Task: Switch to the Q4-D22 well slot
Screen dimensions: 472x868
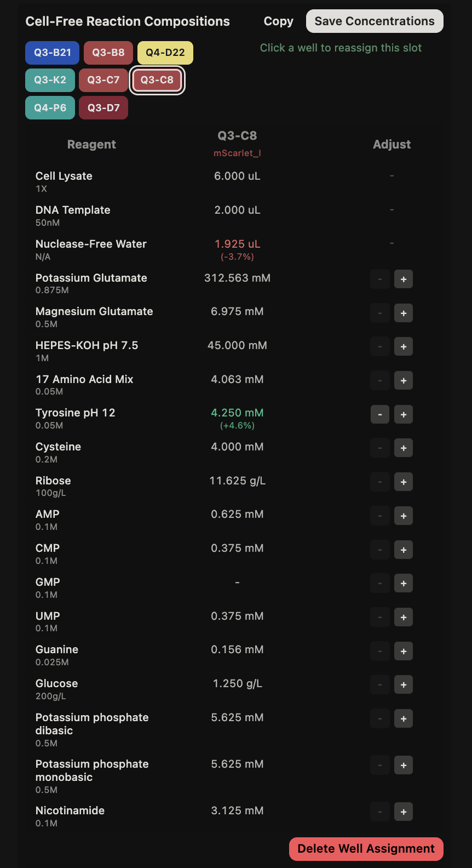Action: point(165,53)
